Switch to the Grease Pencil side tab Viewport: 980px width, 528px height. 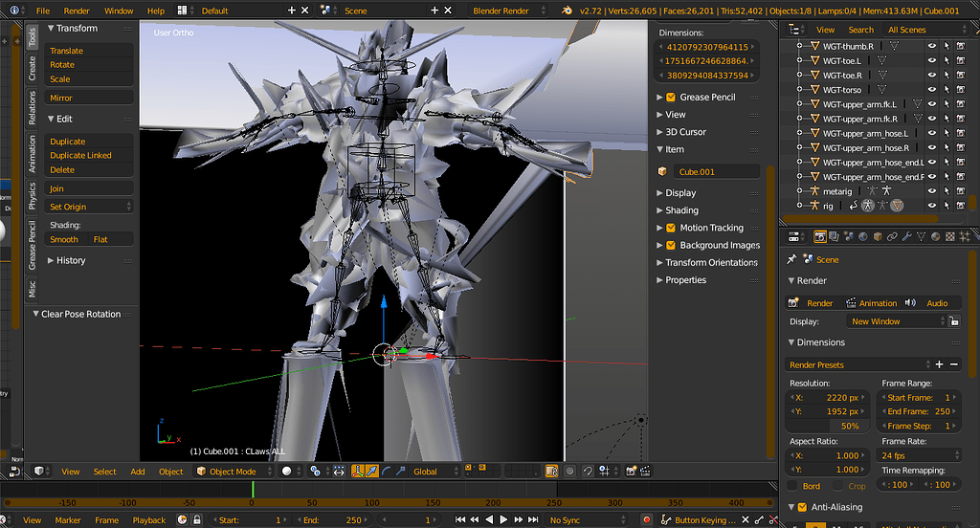click(32, 246)
